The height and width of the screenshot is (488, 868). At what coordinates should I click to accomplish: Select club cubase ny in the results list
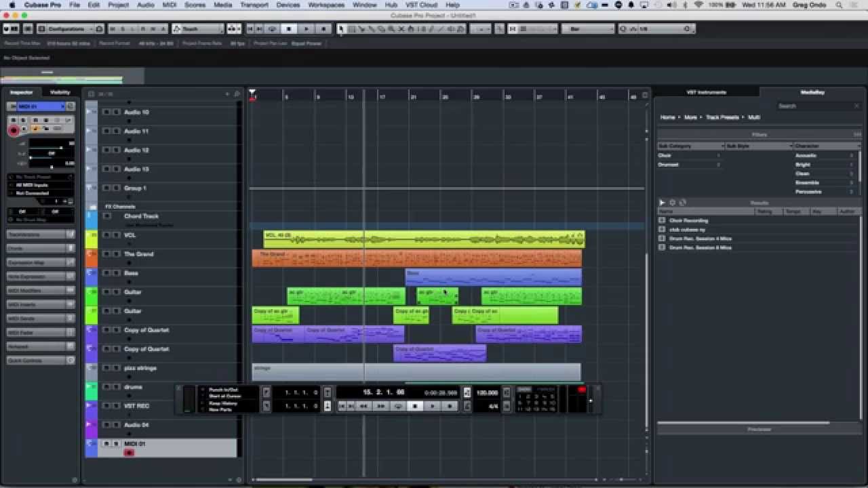pos(687,230)
